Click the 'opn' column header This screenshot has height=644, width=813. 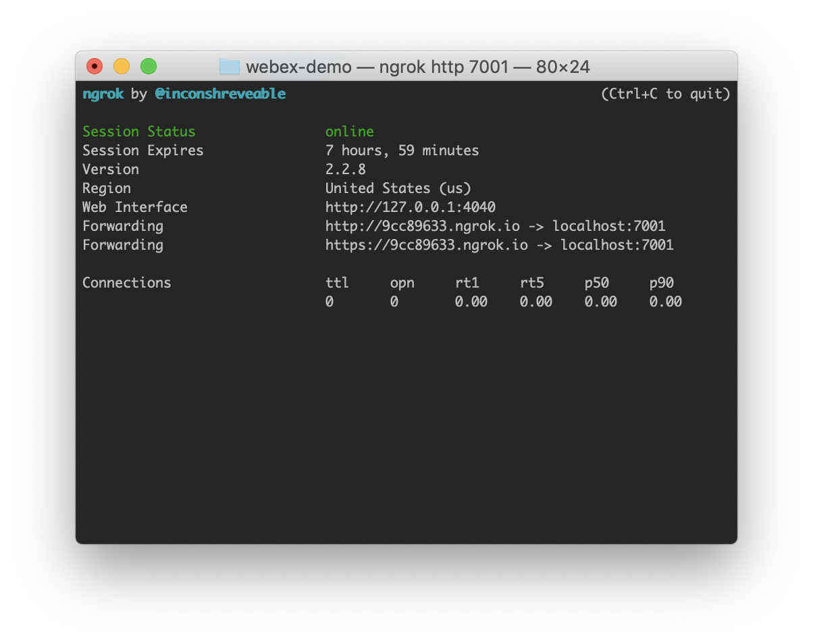coord(402,284)
